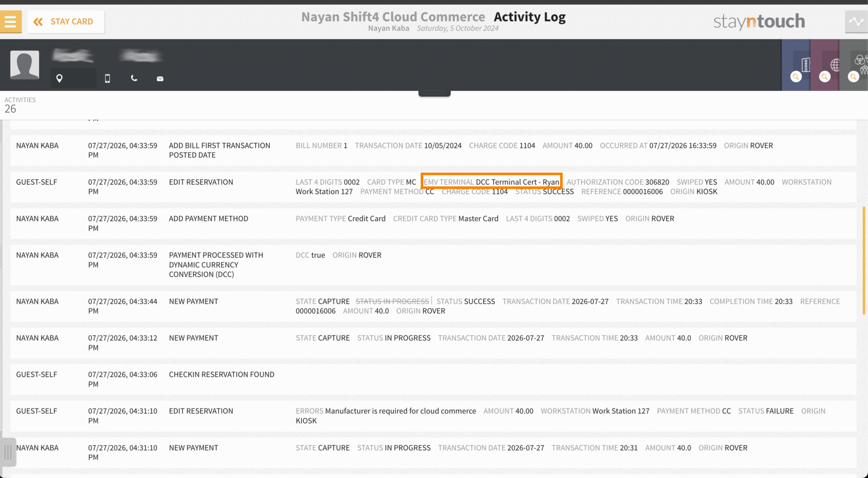Click the telephone handset icon

(134, 78)
